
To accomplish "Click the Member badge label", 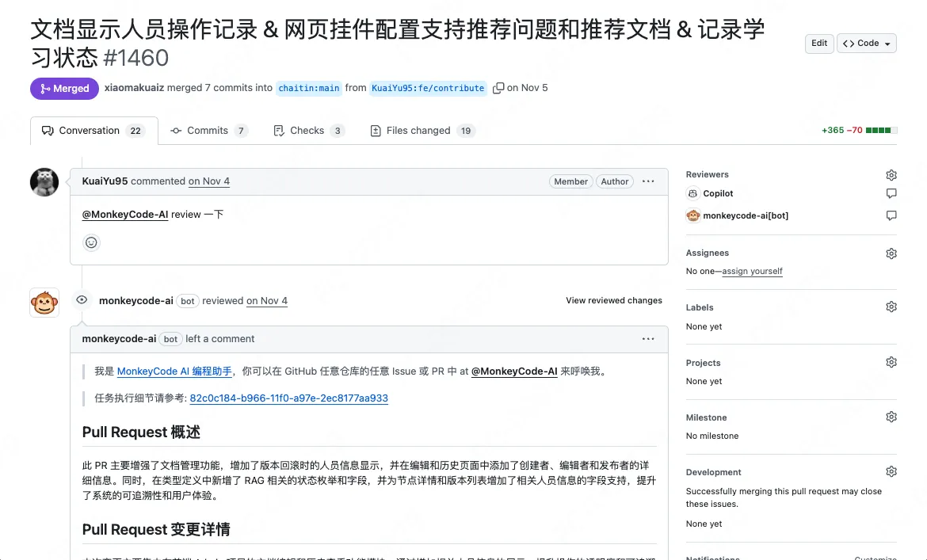I will [x=570, y=181].
